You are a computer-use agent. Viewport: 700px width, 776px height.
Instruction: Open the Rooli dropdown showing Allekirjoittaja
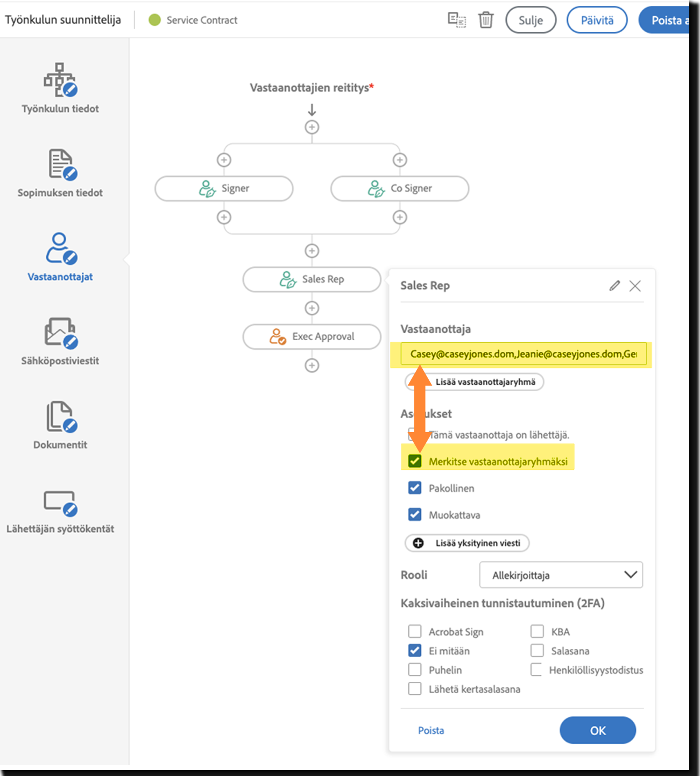(561, 575)
